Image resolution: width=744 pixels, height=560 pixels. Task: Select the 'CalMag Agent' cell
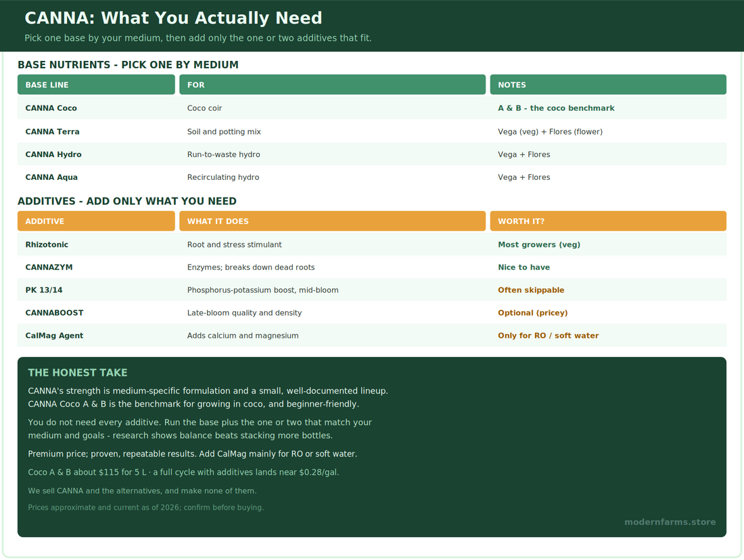click(54, 335)
